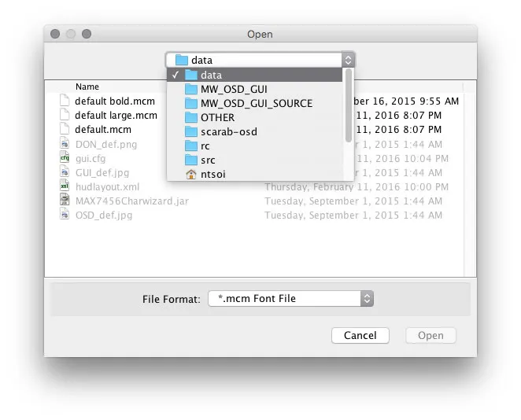Click the MAX7456Charwizard.jar file icon
Screen dimensions: 521x420
tap(65, 201)
